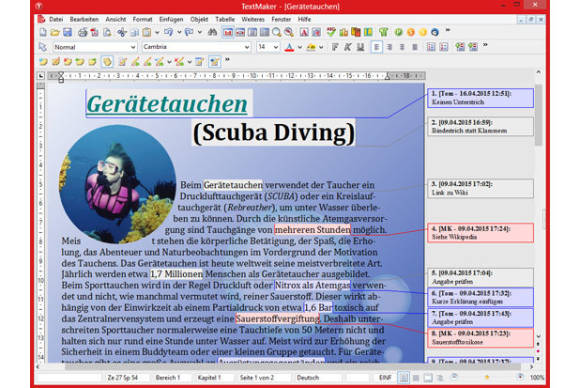Toggle the highlighted comment pane icon

tap(107, 62)
